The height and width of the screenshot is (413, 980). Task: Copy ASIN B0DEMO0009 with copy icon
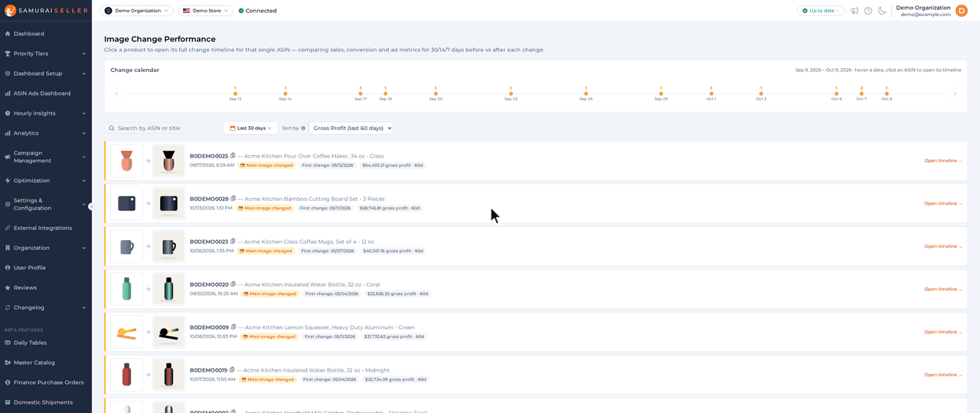tap(233, 327)
